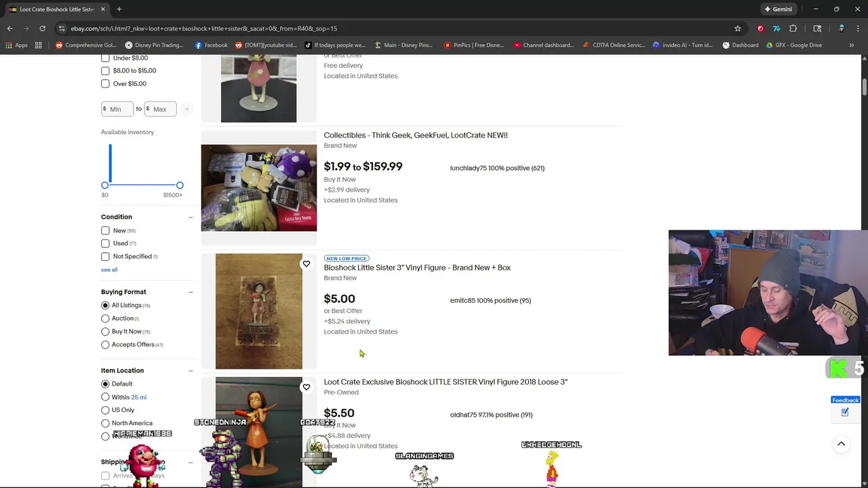Open Bioshock Little Sister 3" Vinyl Figure listing
The width and height of the screenshot is (868, 488).
tap(417, 268)
